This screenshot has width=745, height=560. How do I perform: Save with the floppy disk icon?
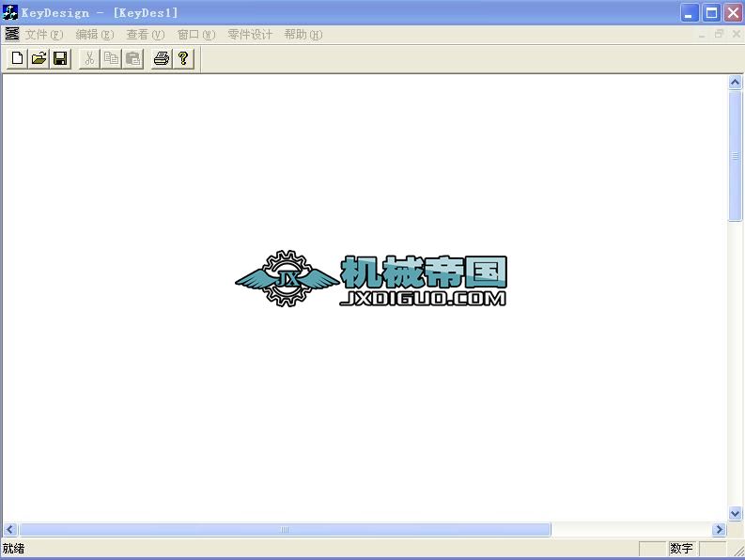click(x=60, y=58)
